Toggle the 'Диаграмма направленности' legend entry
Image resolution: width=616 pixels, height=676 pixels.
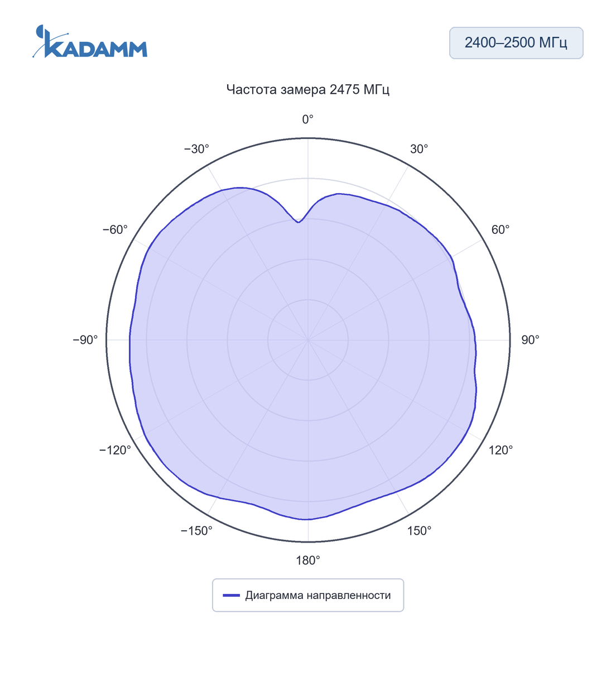(x=308, y=595)
